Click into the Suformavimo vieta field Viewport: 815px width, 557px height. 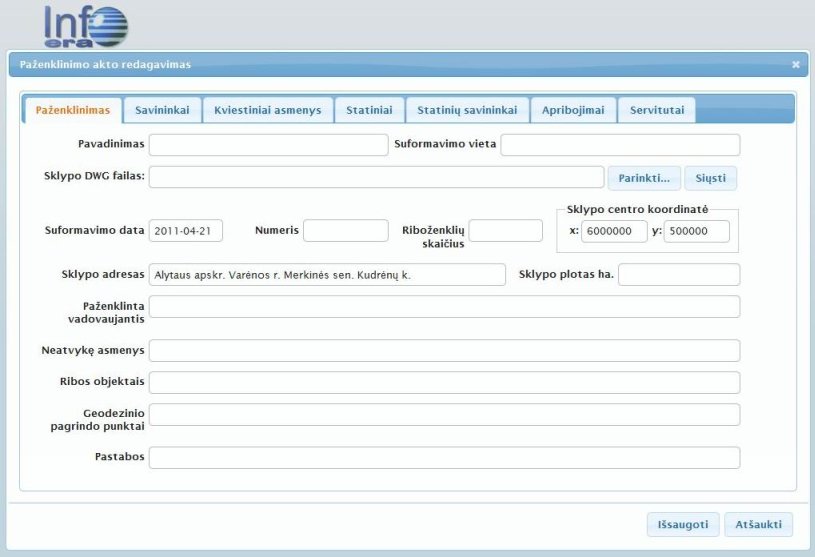pyautogui.click(x=620, y=145)
